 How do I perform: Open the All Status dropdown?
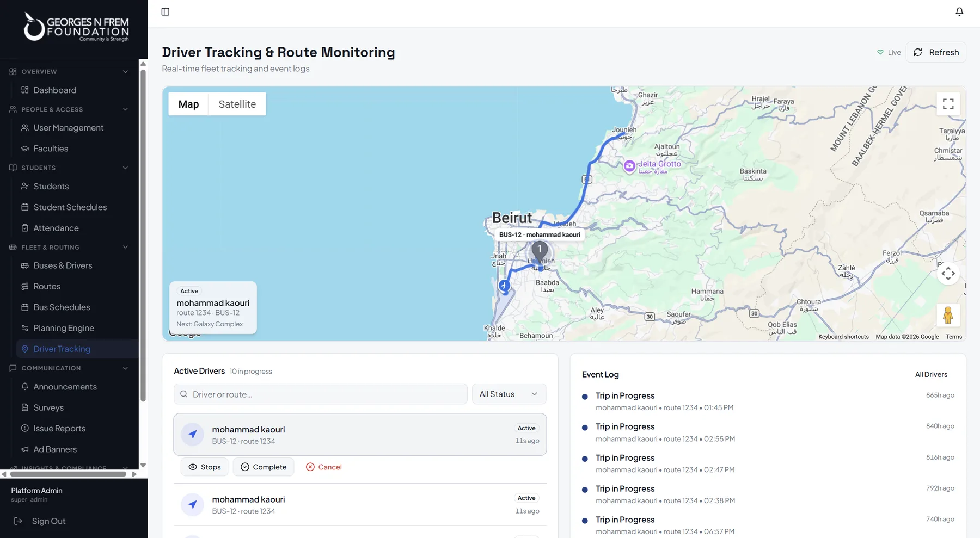click(509, 394)
